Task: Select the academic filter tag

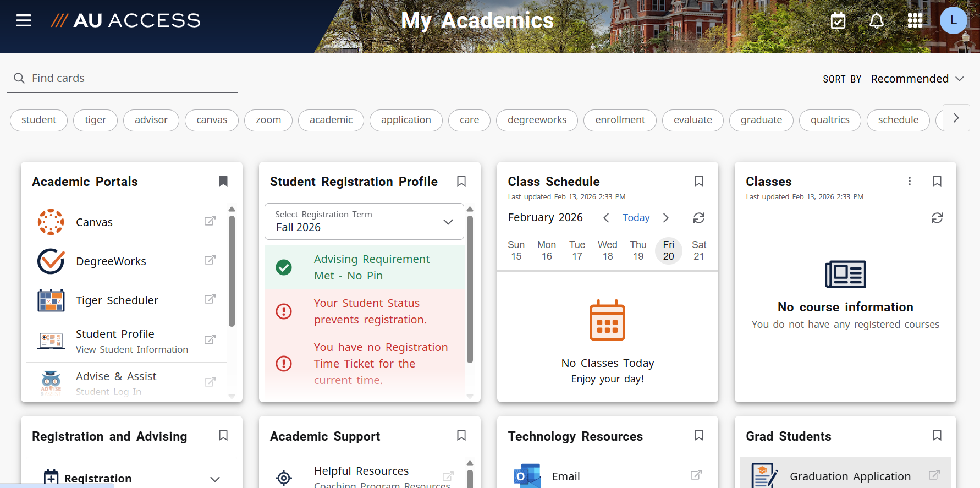Action: (x=331, y=120)
